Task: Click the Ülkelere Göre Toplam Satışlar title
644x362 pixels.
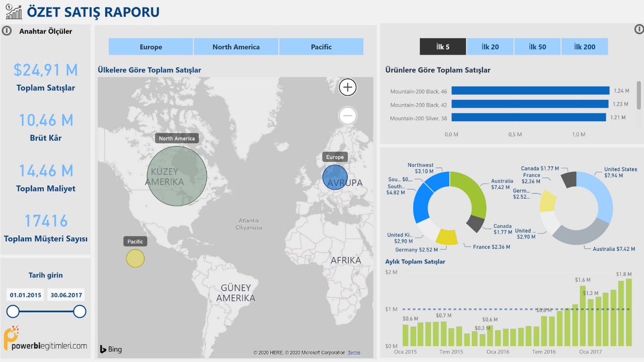Action: (149, 70)
